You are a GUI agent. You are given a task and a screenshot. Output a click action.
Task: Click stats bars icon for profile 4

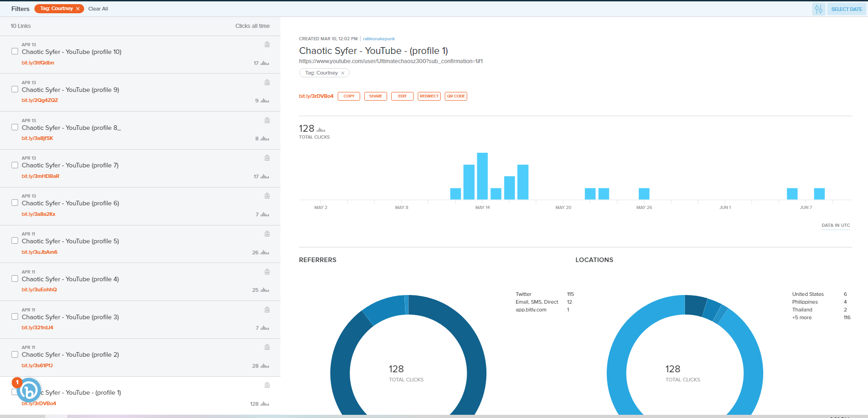point(265,290)
